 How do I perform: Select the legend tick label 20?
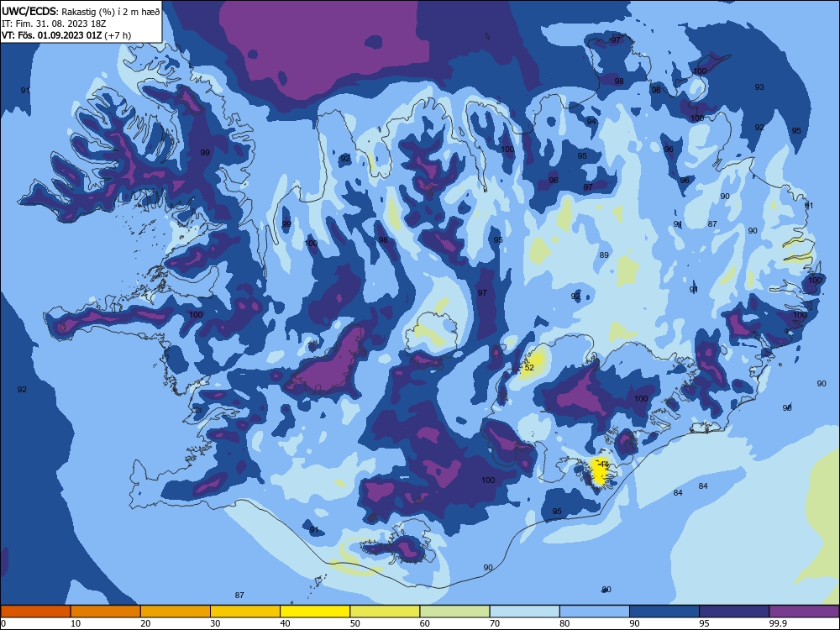point(145,623)
